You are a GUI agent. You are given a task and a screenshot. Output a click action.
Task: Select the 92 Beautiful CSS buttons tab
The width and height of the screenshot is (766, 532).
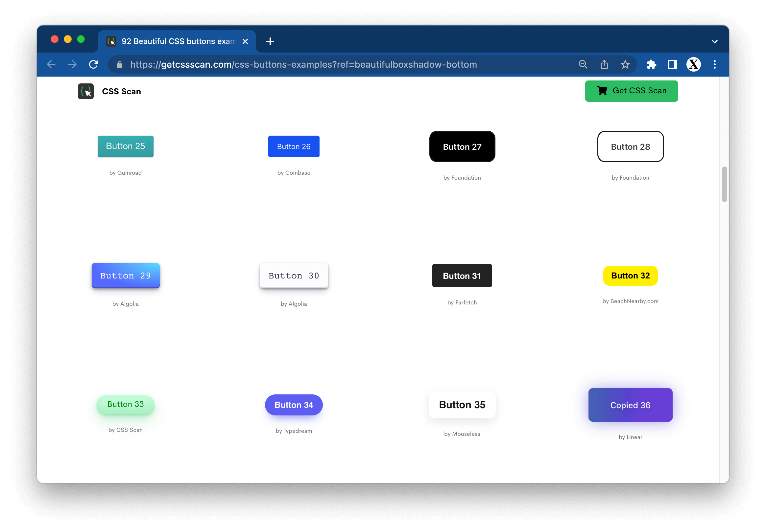(174, 41)
